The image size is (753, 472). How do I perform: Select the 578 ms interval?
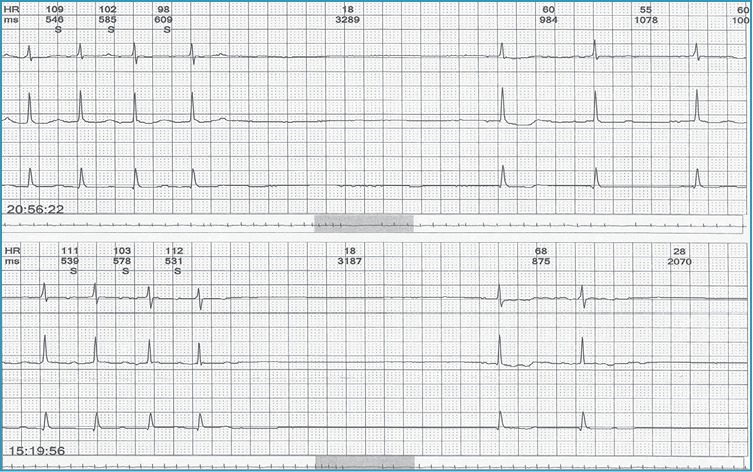[x=122, y=262]
